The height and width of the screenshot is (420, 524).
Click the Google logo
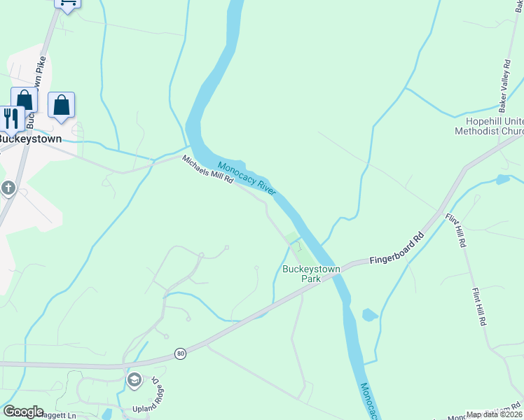23,412
